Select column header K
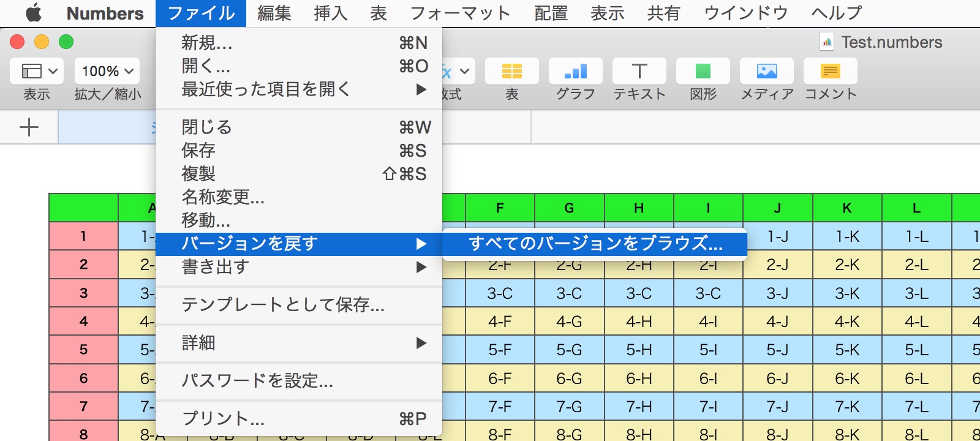The height and width of the screenshot is (441, 980). [x=848, y=208]
